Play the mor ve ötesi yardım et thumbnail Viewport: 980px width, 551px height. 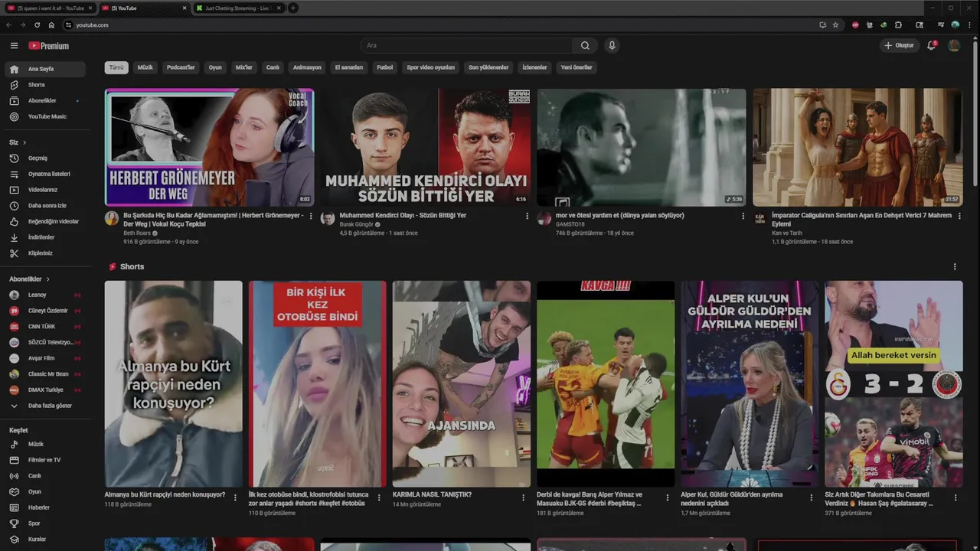[x=642, y=148]
